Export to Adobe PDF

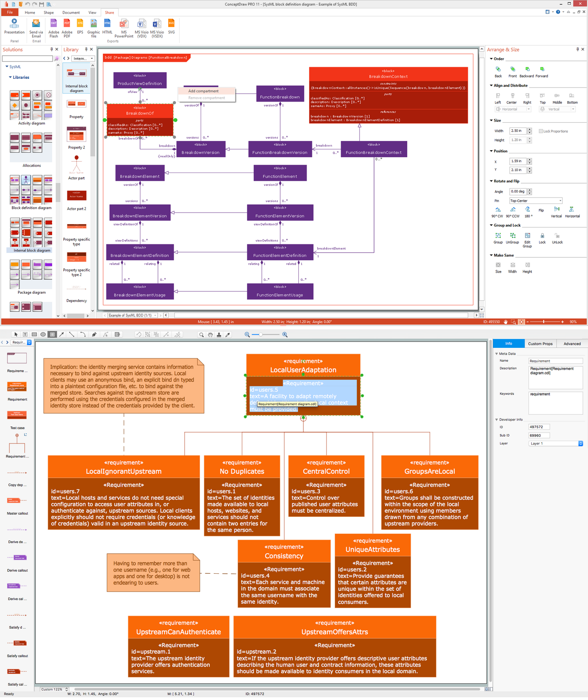pyautogui.click(x=67, y=28)
